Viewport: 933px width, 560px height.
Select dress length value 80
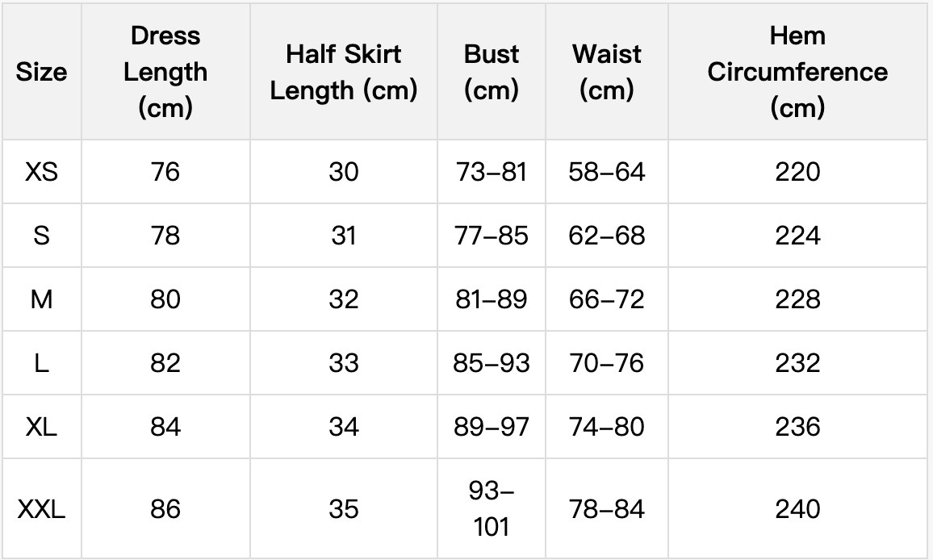[165, 299]
